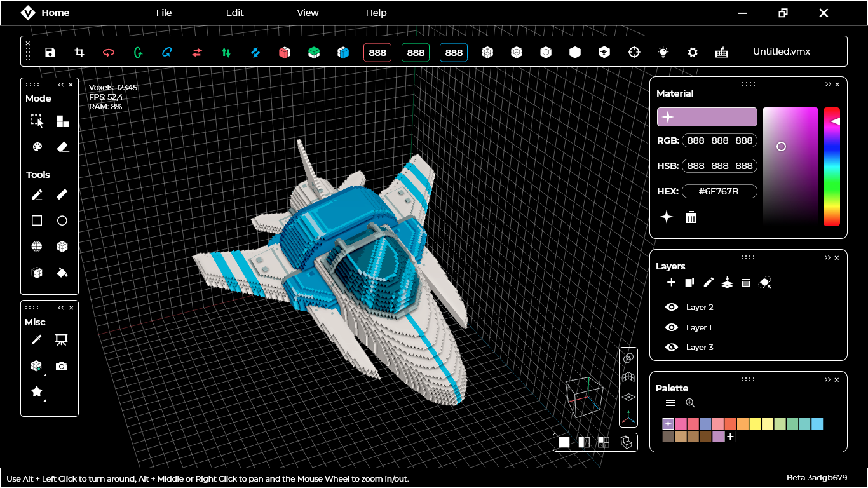Take a screenshot with the camera icon

point(61,366)
